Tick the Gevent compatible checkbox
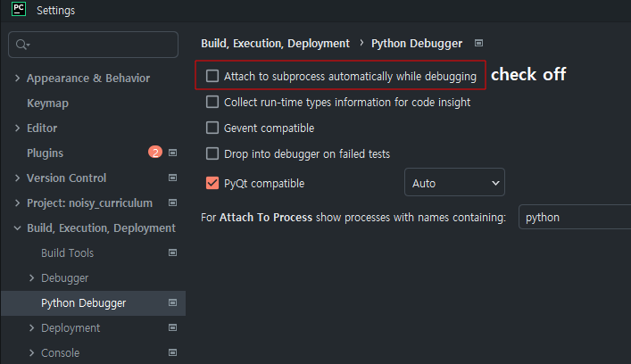The width and height of the screenshot is (631, 364). click(x=212, y=128)
